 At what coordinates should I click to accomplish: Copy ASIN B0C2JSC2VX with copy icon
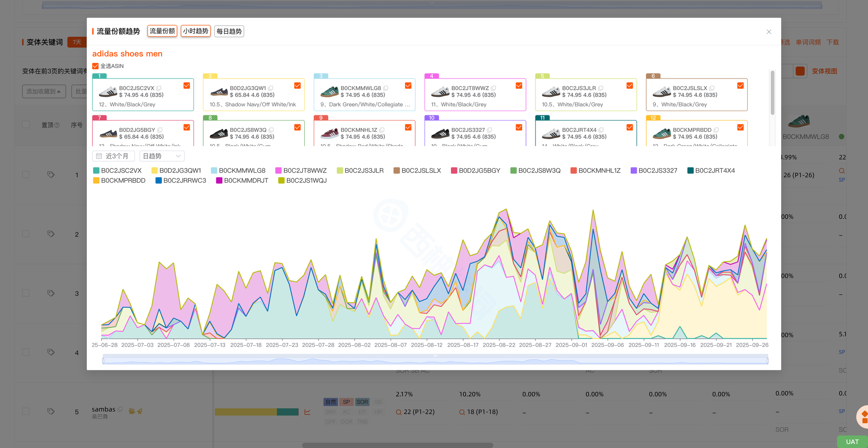pyautogui.click(x=159, y=88)
